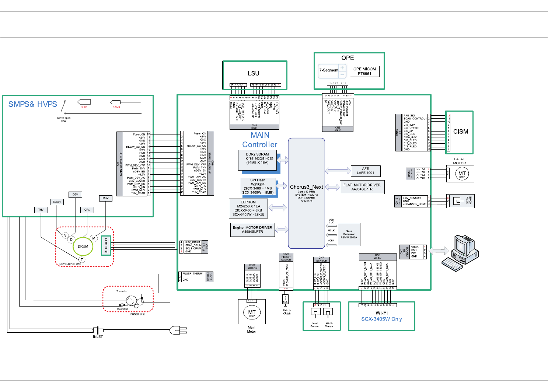Click the S roller circle
The image size is (548, 392).
[x=65, y=235]
